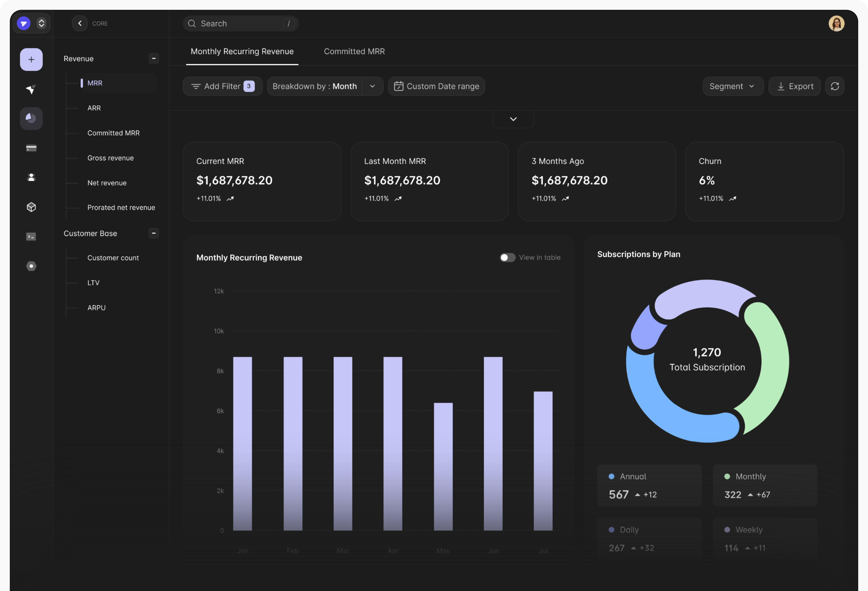Select ARR in the Revenue menu
The width and height of the screenshot is (868, 591).
pyautogui.click(x=94, y=108)
